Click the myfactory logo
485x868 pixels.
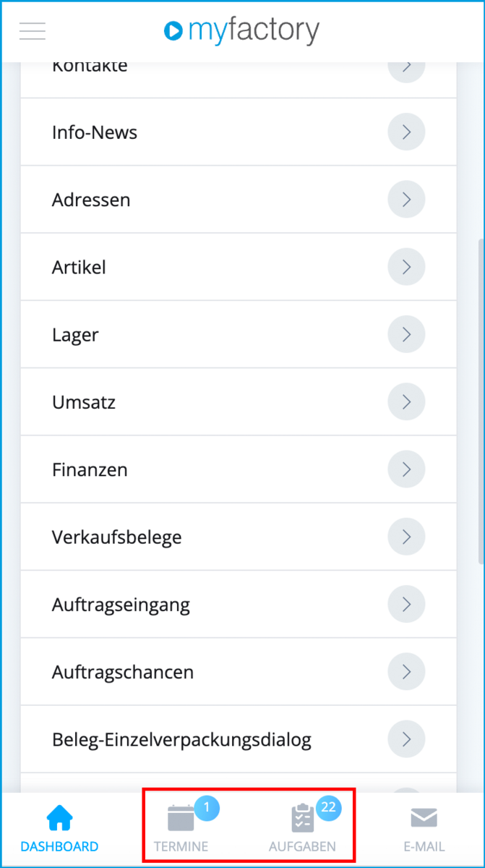(x=241, y=30)
